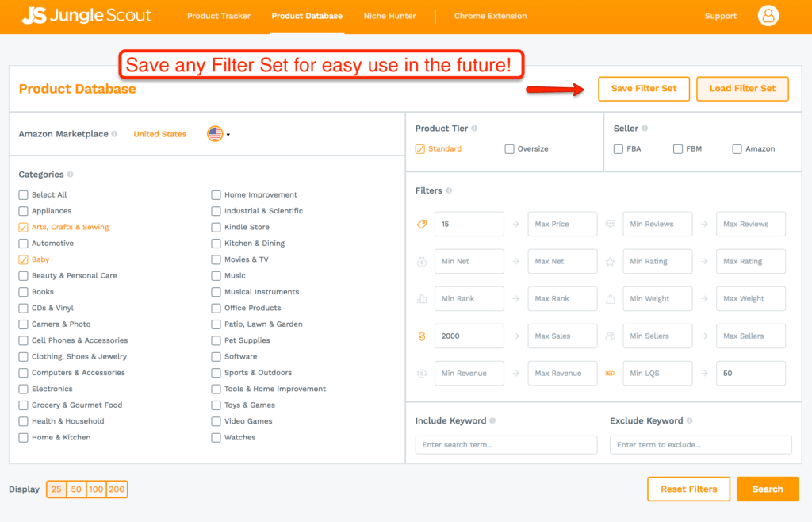Set display count to 100
Screen dimensions: 812x522
click(96, 489)
